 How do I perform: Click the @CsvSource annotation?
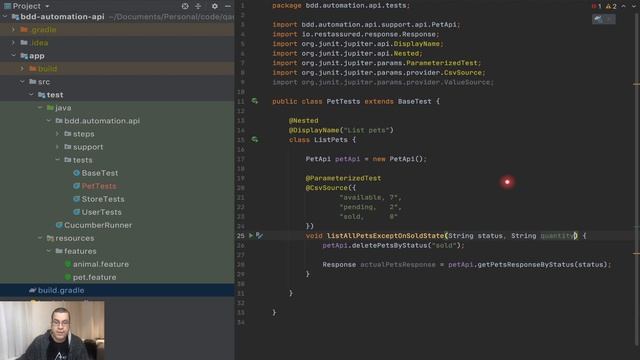[327, 188]
